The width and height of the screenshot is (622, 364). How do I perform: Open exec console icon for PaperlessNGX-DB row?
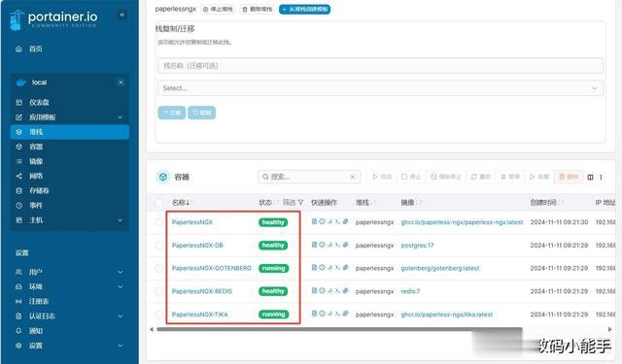point(337,245)
